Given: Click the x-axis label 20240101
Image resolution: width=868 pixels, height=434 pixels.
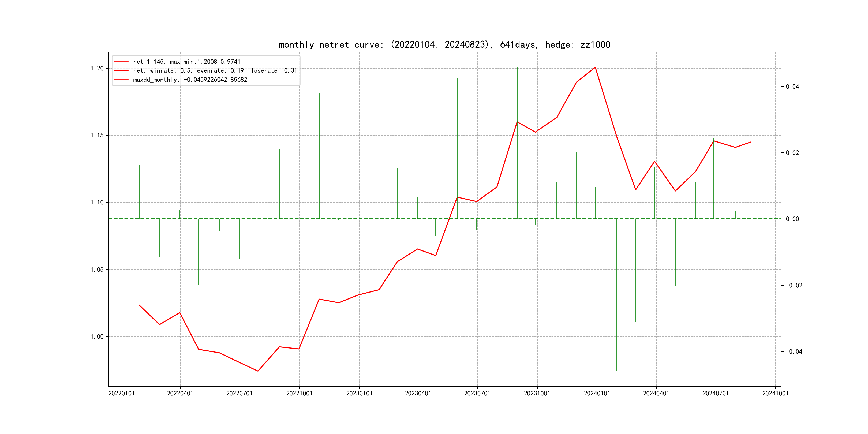Looking at the screenshot, I should [x=597, y=393].
